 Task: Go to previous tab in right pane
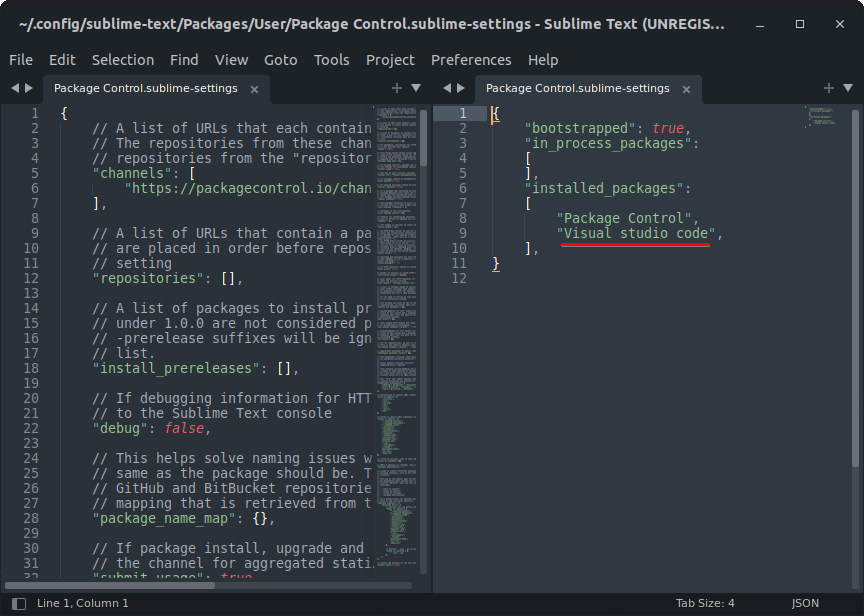click(447, 88)
